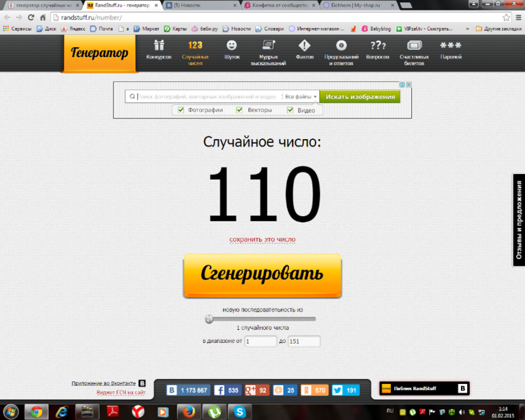The height and width of the screenshot is (420, 525).
Task: Click the range upper limit field with 151
Action: click(x=304, y=341)
